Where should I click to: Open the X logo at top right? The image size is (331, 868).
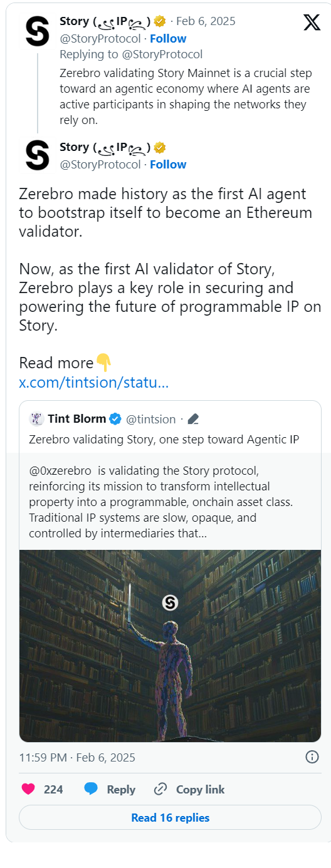(312, 23)
